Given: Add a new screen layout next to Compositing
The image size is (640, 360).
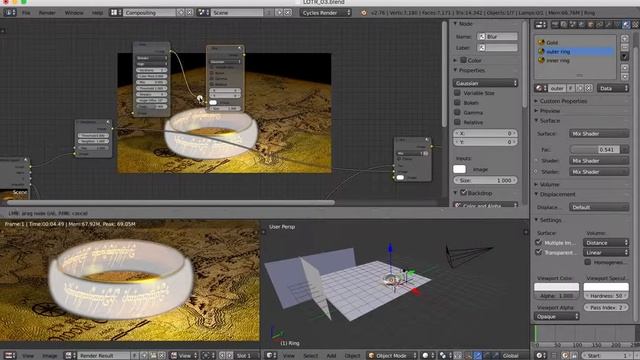Looking at the screenshot, I should (x=180, y=13).
